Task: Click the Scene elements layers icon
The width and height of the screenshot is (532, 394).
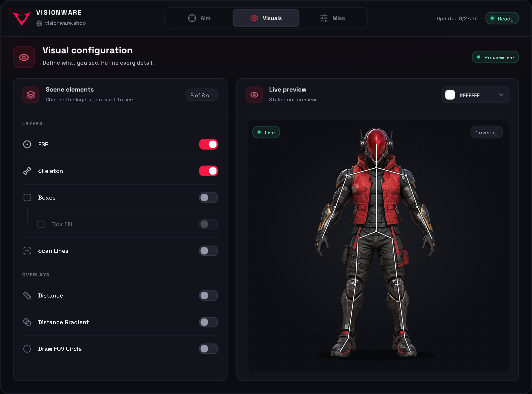Action: point(31,95)
